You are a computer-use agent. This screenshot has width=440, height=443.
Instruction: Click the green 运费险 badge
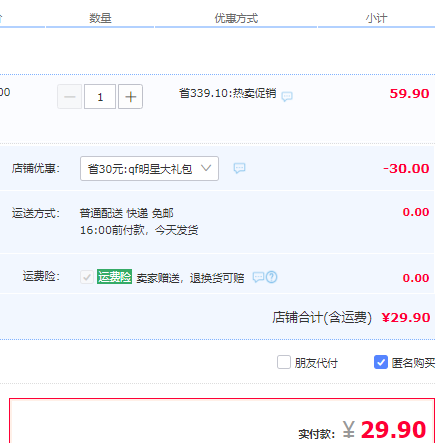114,277
